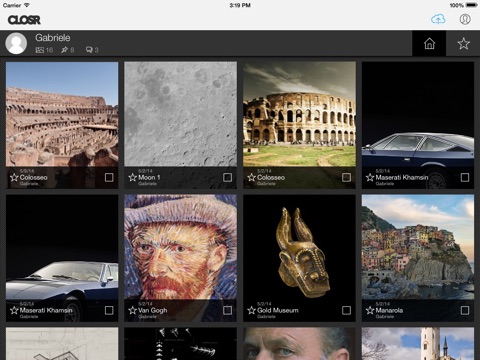Viewport: 480px width, 360px height.
Task: Tap the Gabriele username text
Action: [53, 38]
